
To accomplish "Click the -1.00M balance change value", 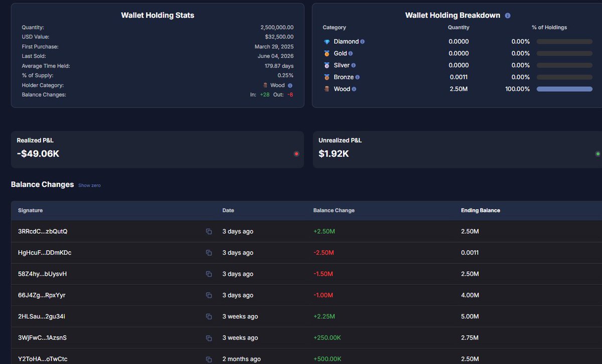I will coord(323,295).
